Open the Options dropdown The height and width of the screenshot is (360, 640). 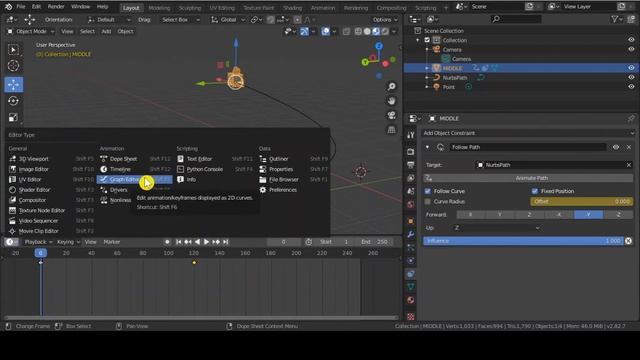384,20
